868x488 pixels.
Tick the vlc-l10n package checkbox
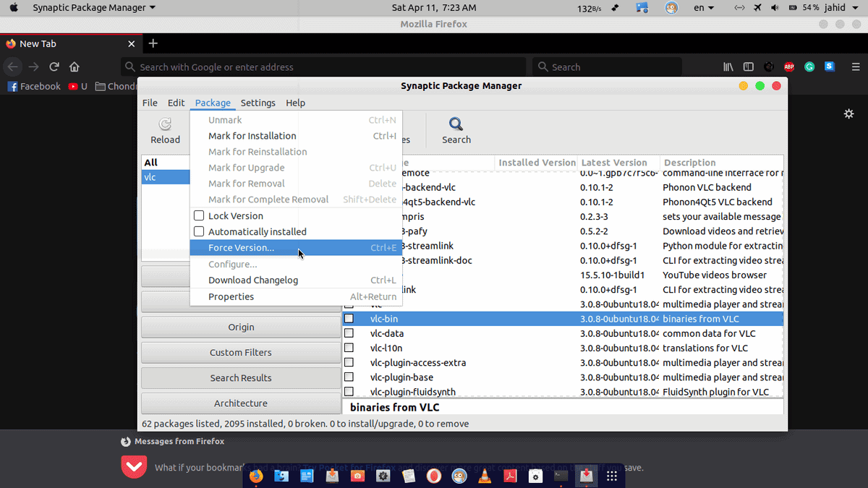point(349,348)
